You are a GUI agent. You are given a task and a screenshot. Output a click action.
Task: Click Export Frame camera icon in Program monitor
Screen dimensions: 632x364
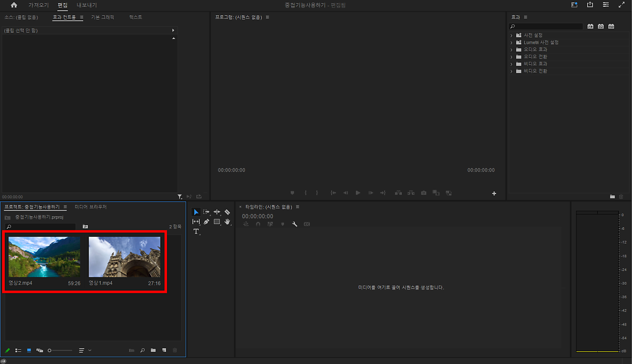pos(423,193)
